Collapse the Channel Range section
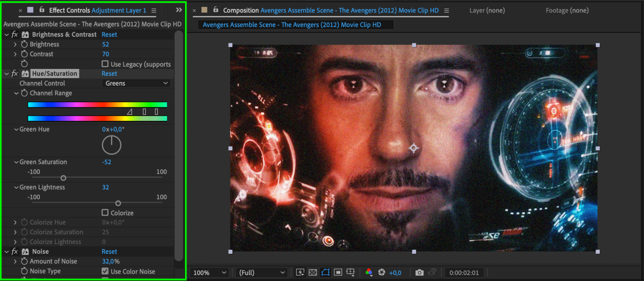 pyautogui.click(x=16, y=93)
